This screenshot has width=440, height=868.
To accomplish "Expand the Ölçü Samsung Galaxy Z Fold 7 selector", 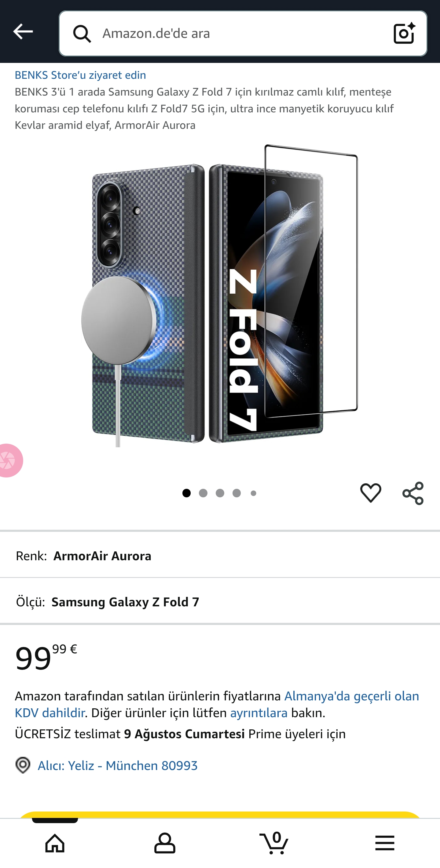I will [220, 602].
